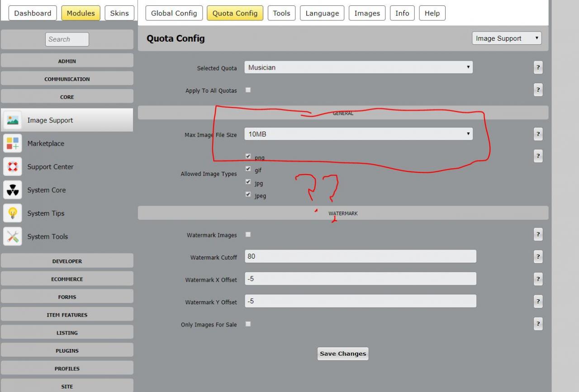Image resolution: width=579 pixels, height=392 pixels.
Task: Open the Marketplace module icon
Action: click(13, 143)
